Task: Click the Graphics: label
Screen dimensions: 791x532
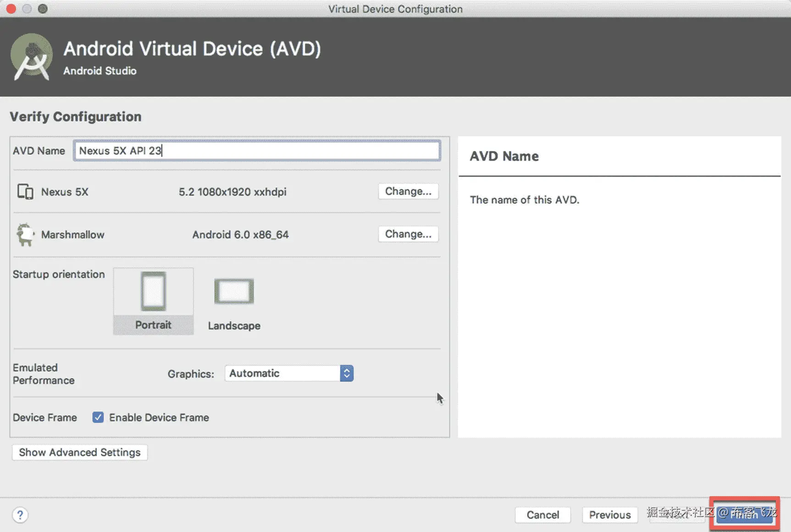Action: click(191, 374)
